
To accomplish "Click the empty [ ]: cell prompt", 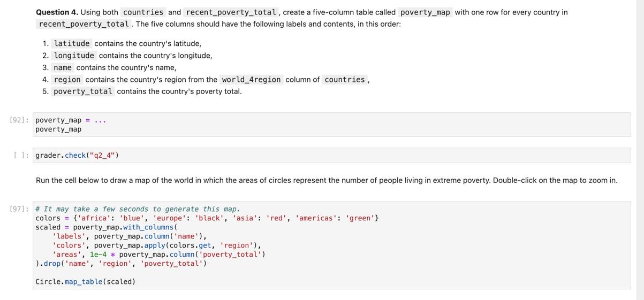I will click(x=22, y=156).
